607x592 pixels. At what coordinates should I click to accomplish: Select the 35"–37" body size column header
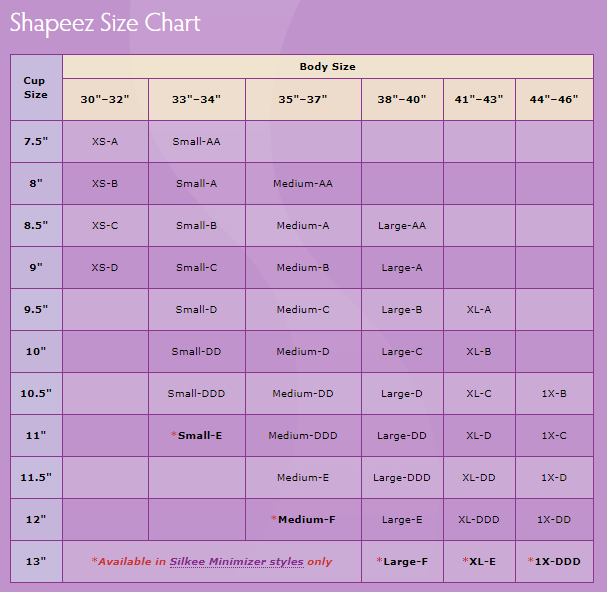point(302,100)
